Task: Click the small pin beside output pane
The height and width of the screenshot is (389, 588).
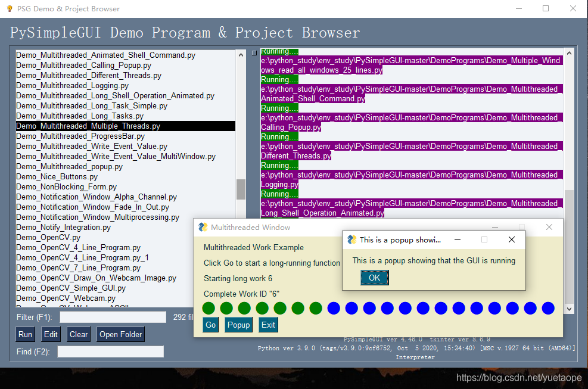Action: pyautogui.click(x=254, y=53)
